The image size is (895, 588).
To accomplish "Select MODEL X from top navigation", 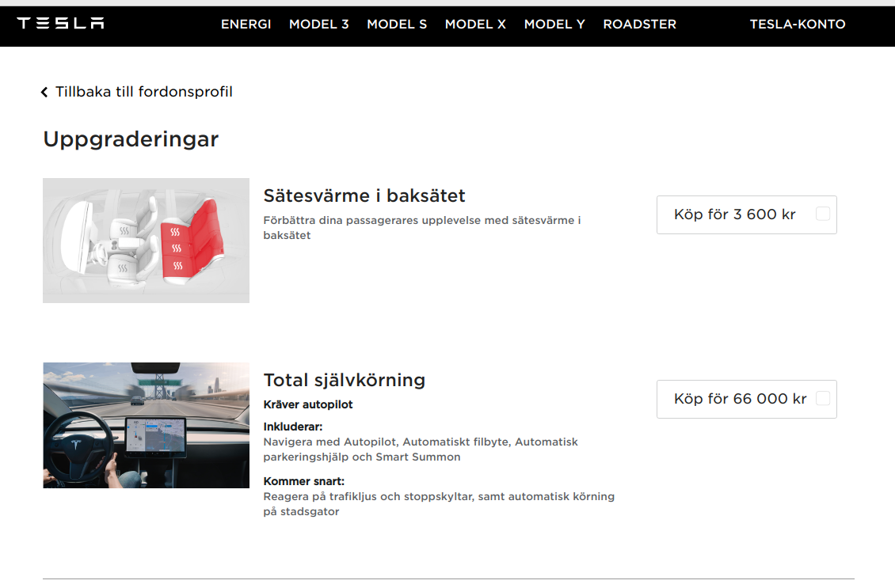I will (x=475, y=24).
